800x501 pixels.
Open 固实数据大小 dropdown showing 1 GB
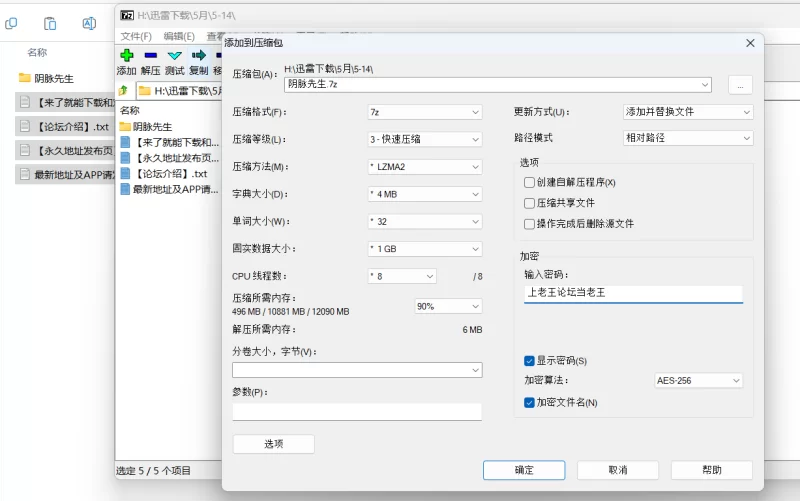click(424, 249)
